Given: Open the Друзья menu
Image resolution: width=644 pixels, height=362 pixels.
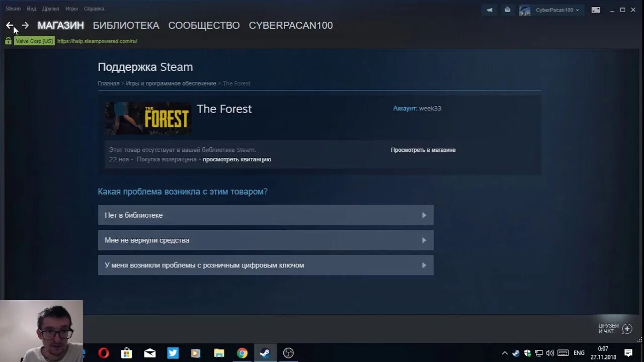Looking at the screenshot, I should point(51,9).
